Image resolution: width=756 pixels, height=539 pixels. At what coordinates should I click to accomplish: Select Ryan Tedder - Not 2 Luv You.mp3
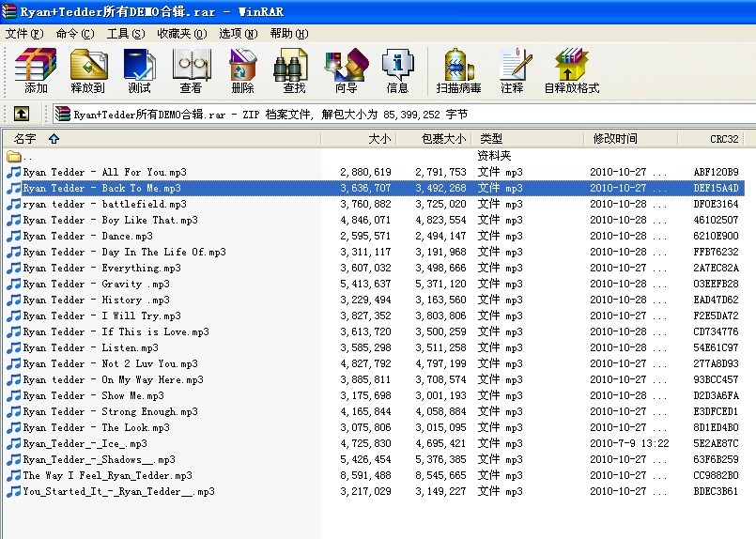[x=110, y=363]
